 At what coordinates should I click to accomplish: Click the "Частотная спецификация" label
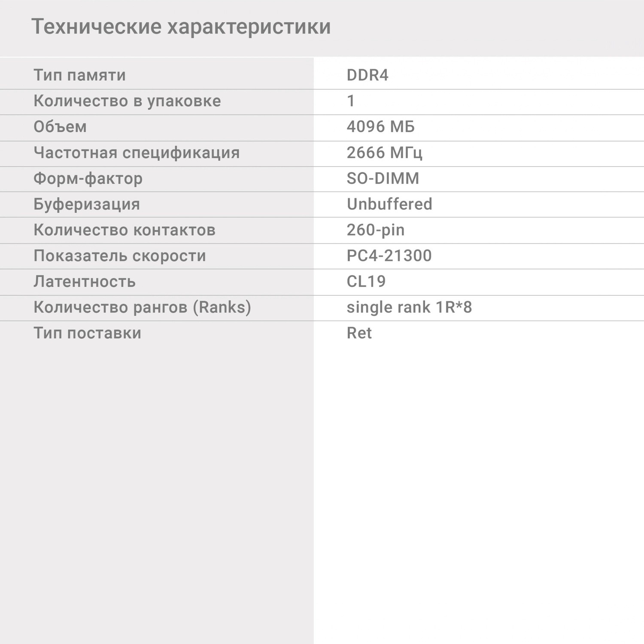click(x=137, y=152)
